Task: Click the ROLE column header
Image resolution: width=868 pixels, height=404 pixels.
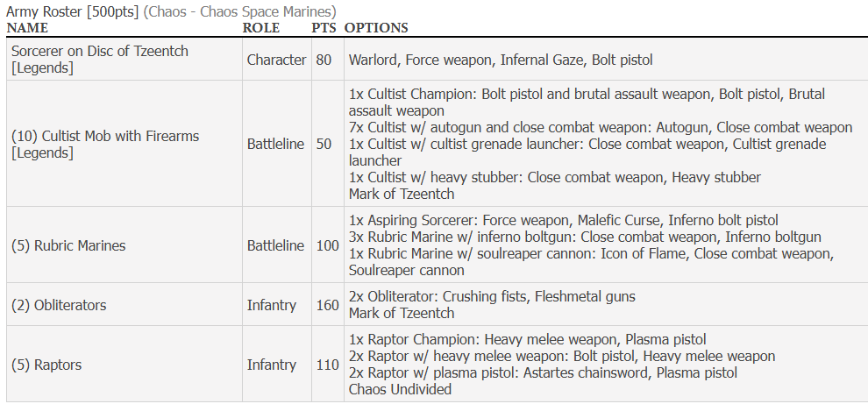Action: [261, 28]
